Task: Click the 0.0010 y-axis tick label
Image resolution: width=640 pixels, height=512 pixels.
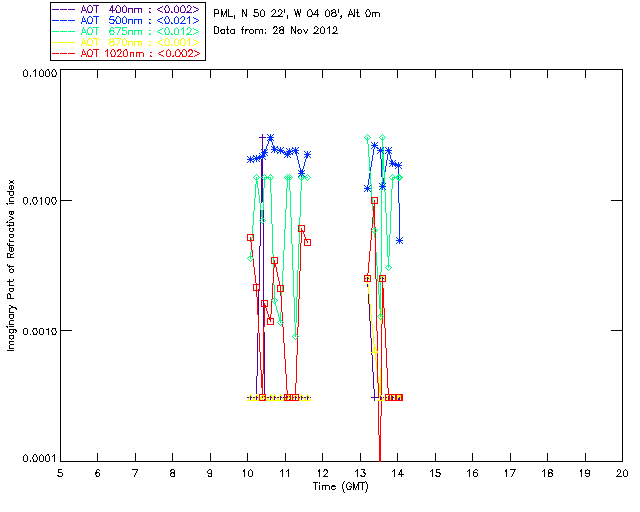Action: [39, 330]
